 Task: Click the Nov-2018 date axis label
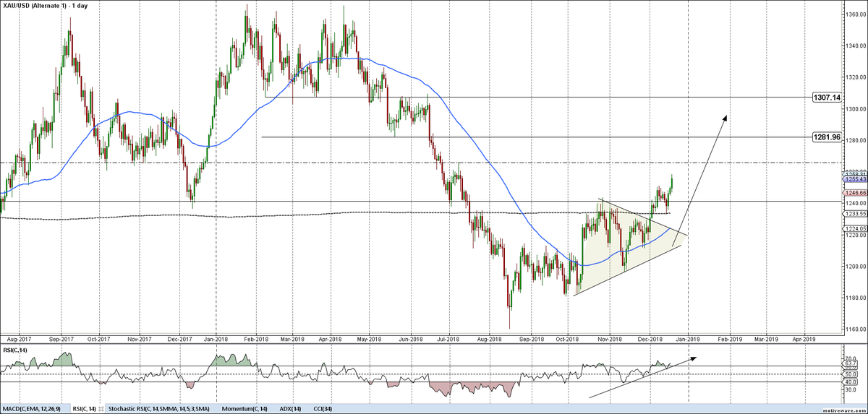(x=610, y=338)
